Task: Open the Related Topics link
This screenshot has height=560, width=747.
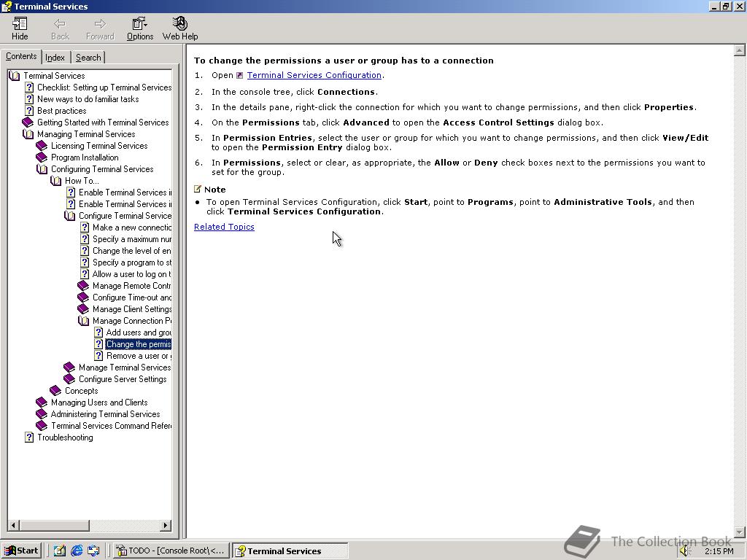Action: pos(224,227)
